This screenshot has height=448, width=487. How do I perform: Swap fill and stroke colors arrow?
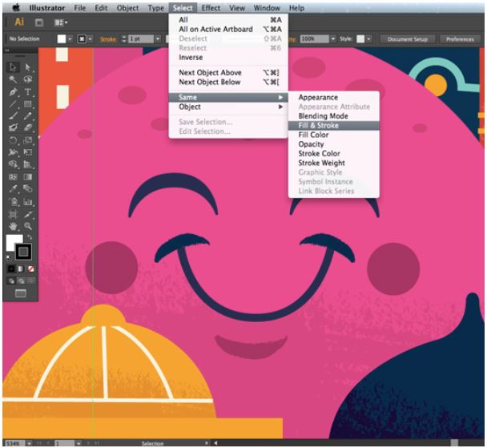tap(30, 237)
